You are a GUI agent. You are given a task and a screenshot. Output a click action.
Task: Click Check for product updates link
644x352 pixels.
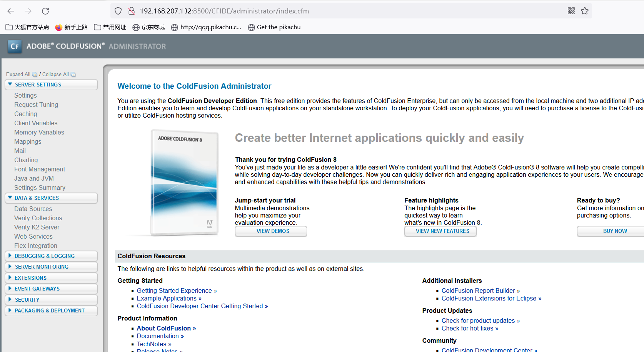click(x=481, y=321)
